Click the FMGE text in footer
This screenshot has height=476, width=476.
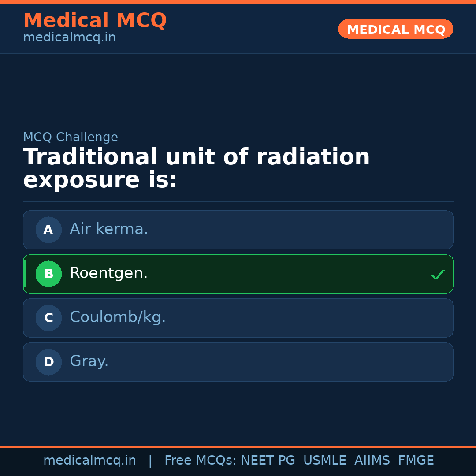[x=416, y=461]
